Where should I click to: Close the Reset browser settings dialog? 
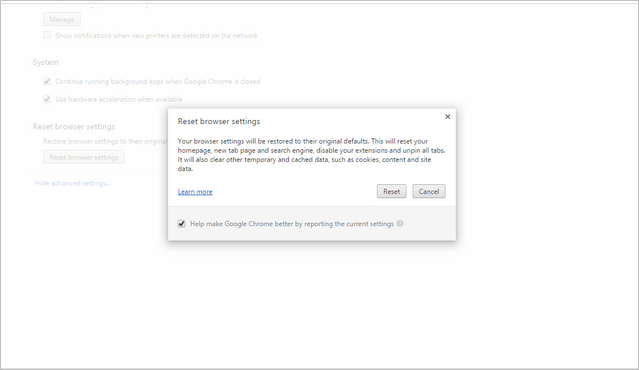(447, 117)
